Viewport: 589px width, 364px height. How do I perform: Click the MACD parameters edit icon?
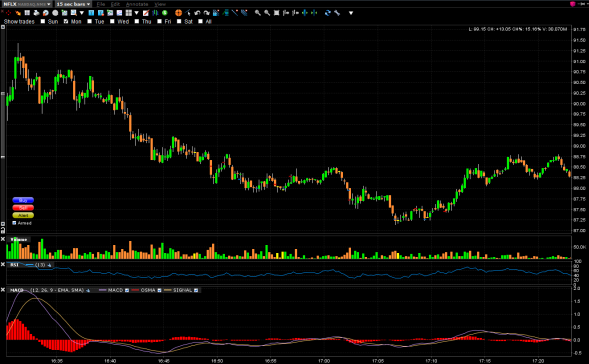pyautogui.click(x=88, y=290)
